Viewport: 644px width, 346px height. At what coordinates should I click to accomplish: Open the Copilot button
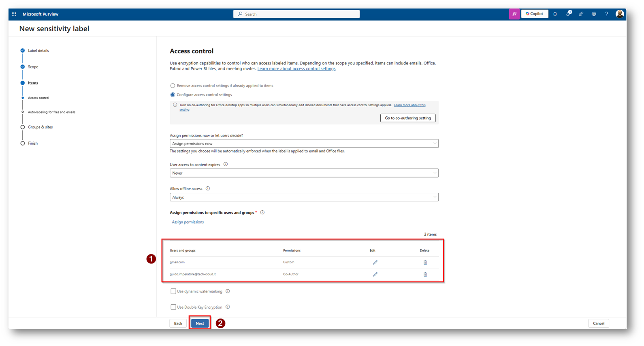pos(535,14)
